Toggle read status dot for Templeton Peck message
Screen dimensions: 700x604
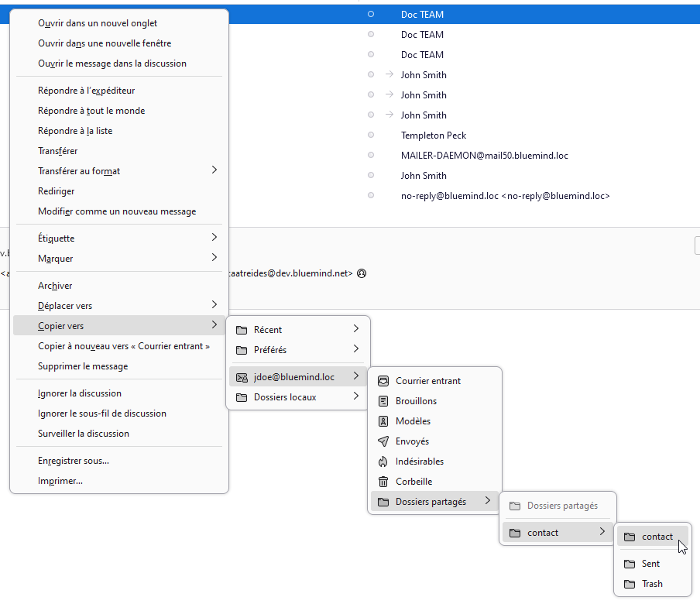coord(371,136)
